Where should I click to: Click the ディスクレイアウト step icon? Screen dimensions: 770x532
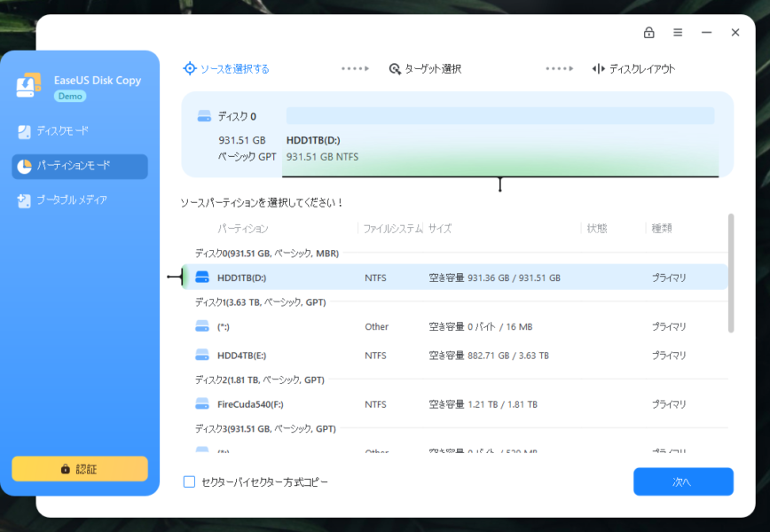coord(598,68)
